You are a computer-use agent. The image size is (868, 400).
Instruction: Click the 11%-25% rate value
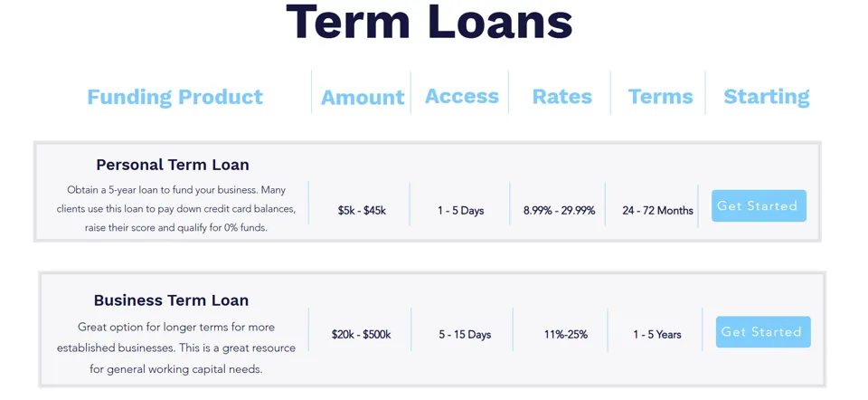(566, 335)
